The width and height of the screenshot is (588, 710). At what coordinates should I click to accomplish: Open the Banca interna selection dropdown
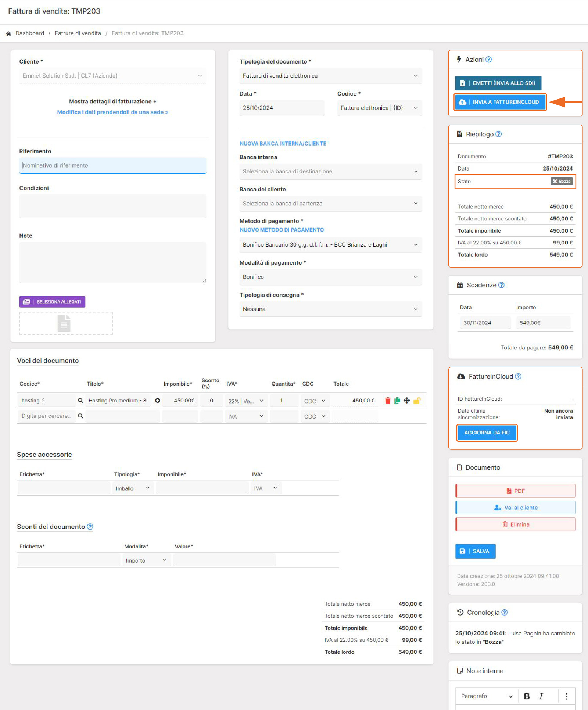click(330, 172)
